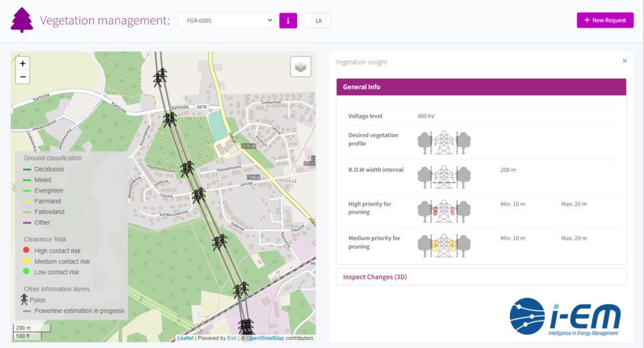Open the map layers control
Screen dimensions: 644x348
300,66
